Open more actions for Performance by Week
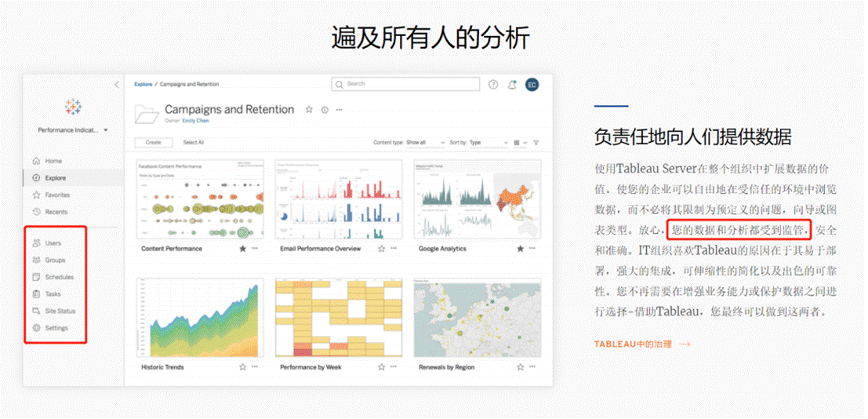This screenshot has width=868, height=419. (394, 366)
